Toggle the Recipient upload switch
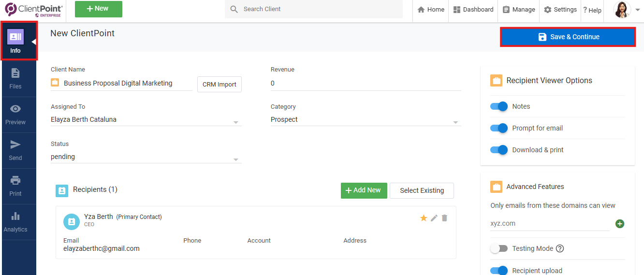This screenshot has width=644, height=275. click(x=499, y=271)
